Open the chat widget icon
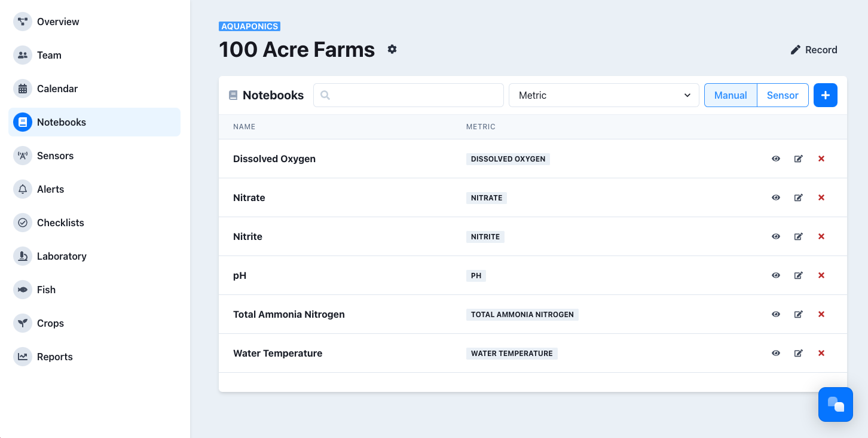 point(835,404)
